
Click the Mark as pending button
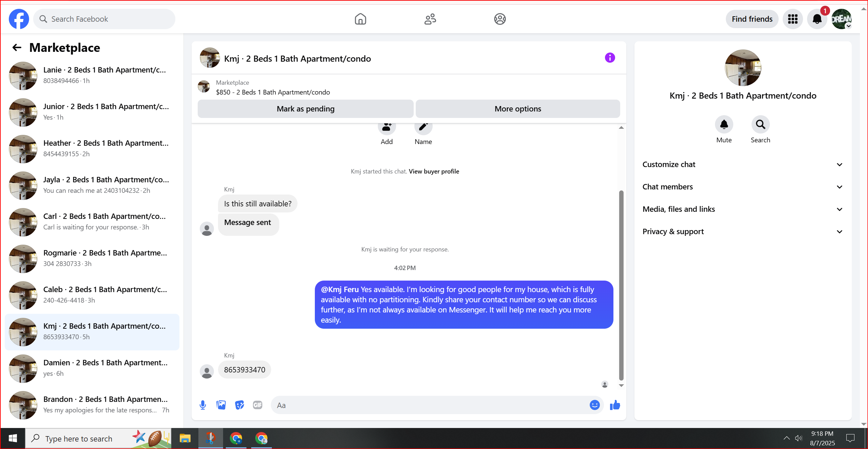coord(305,109)
